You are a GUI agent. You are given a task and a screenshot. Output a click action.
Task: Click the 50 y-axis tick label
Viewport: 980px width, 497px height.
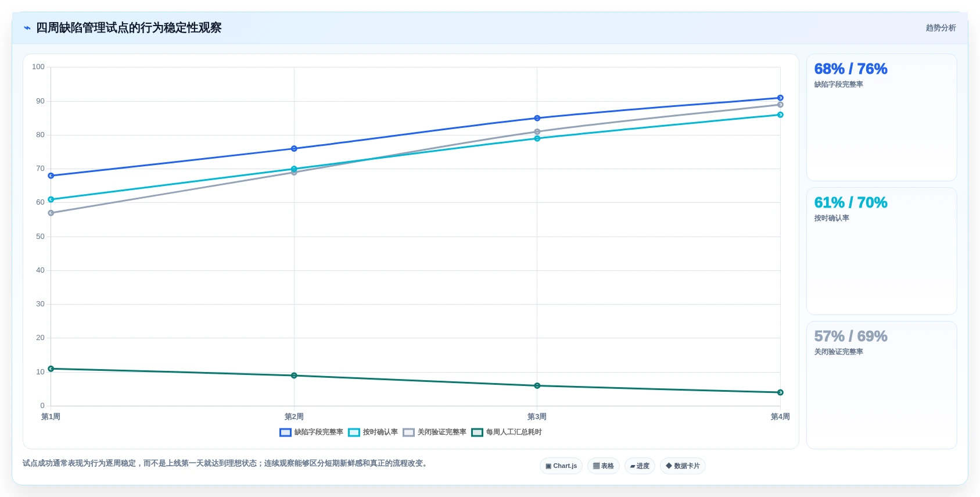click(x=40, y=237)
